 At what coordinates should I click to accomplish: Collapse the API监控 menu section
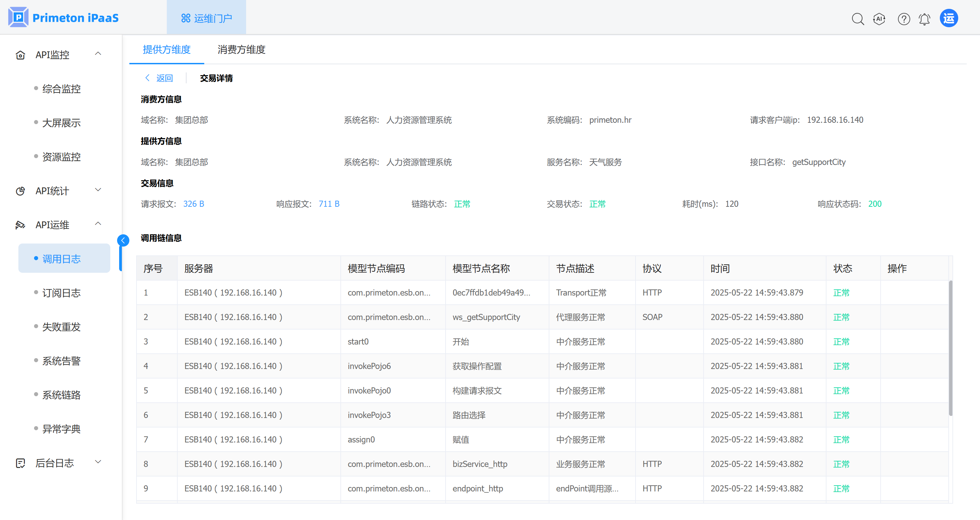pos(98,54)
